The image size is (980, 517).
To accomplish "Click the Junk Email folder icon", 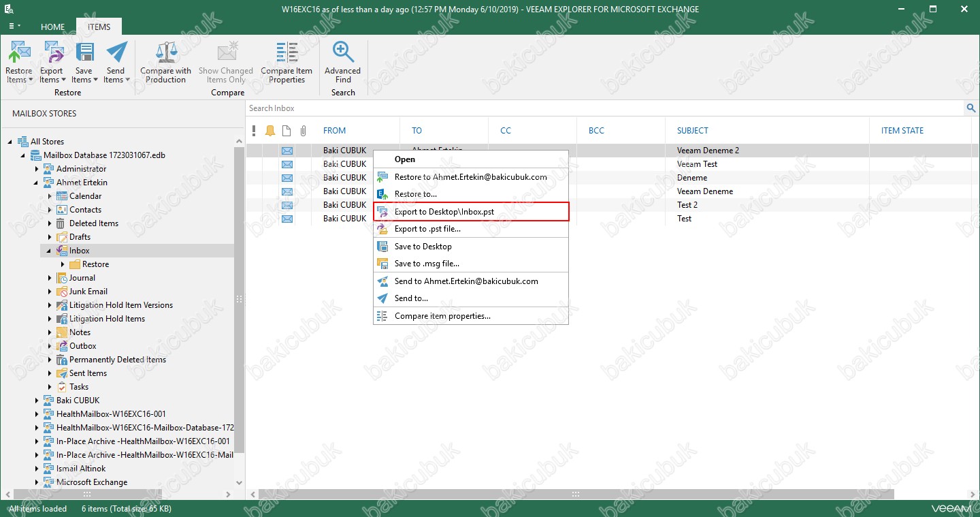I will pyautogui.click(x=62, y=292).
